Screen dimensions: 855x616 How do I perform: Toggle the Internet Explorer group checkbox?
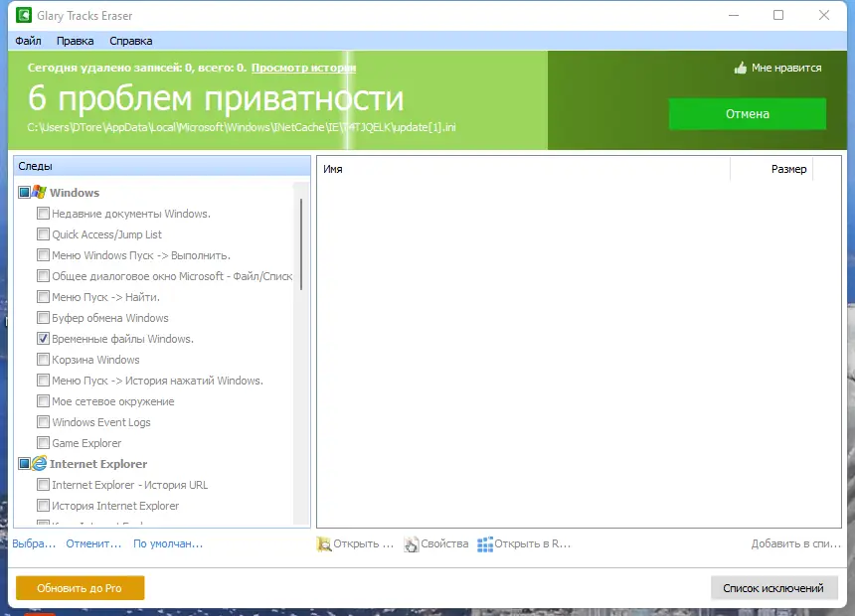(x=24, y=463)
